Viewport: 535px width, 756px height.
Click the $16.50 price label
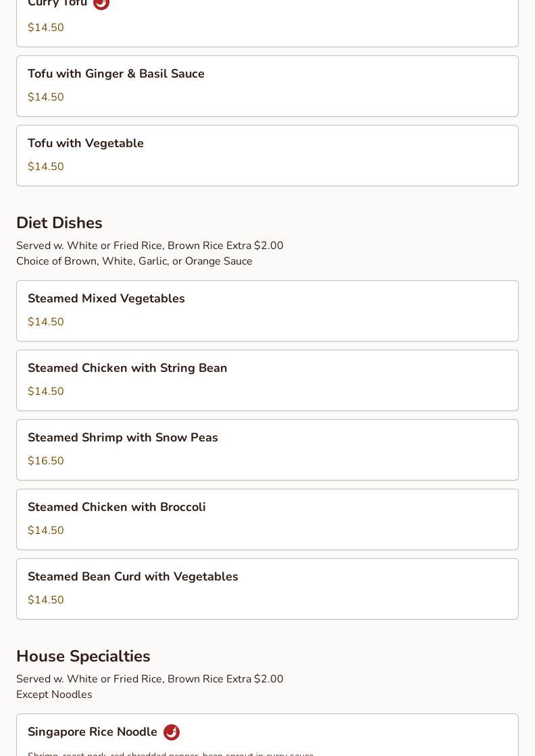point(46,461)
